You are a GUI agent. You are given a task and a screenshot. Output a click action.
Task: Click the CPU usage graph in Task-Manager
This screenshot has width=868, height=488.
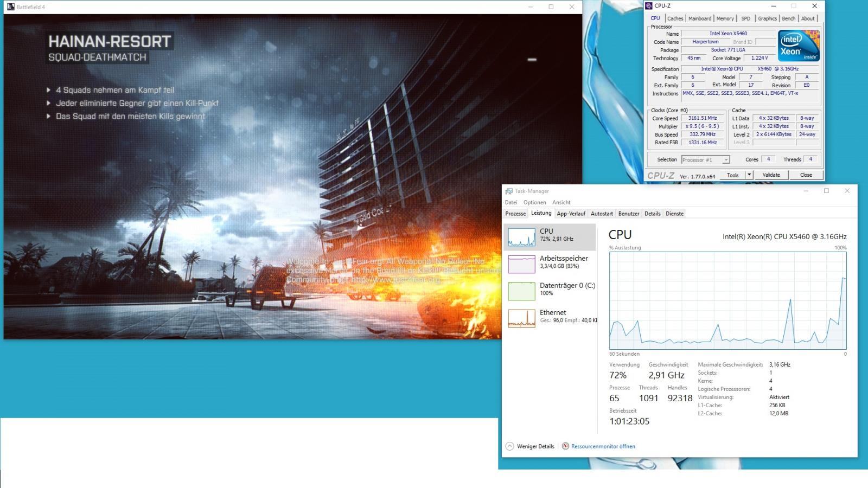pyautogui.click(x=727, y=300)
